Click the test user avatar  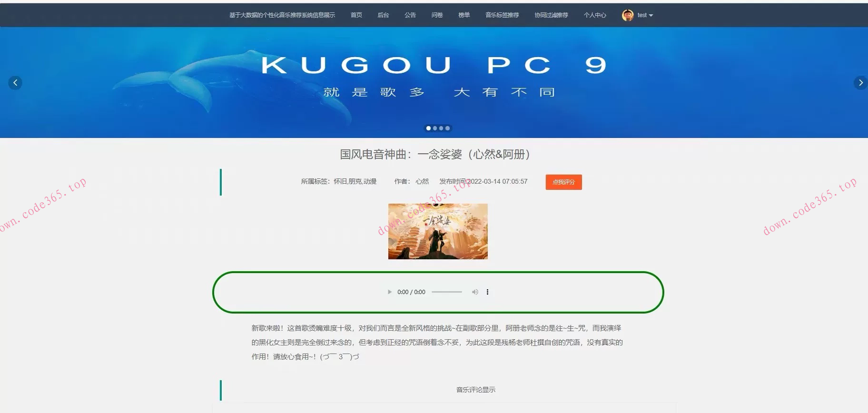click(628, 15)
